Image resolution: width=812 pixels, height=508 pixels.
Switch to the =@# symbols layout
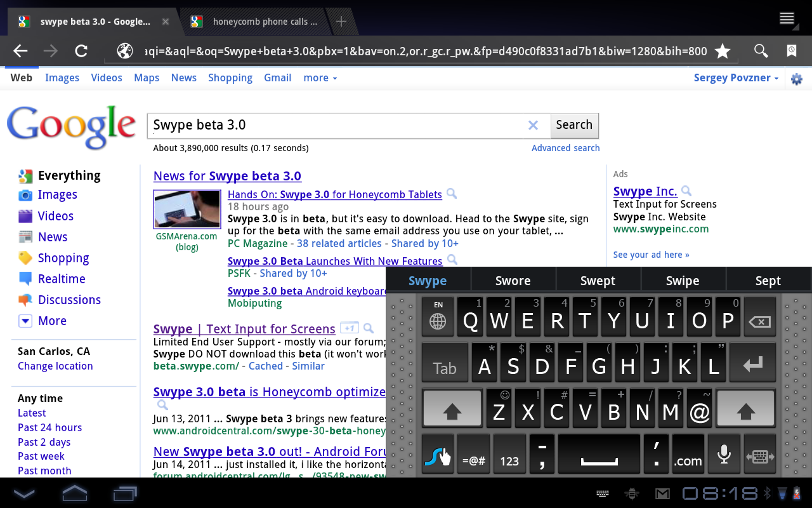tap(473, 455)
